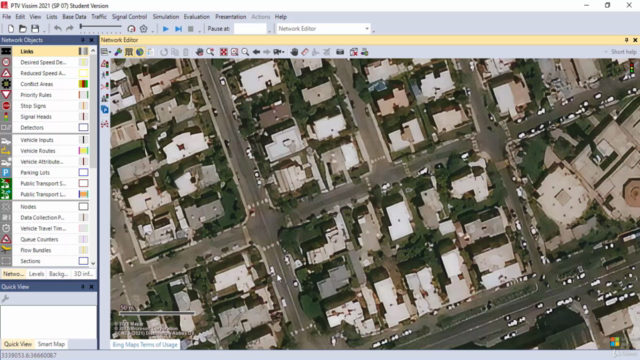
Task: Toggle Conflict Areas visibility swatch
Action: pos(83,84)
